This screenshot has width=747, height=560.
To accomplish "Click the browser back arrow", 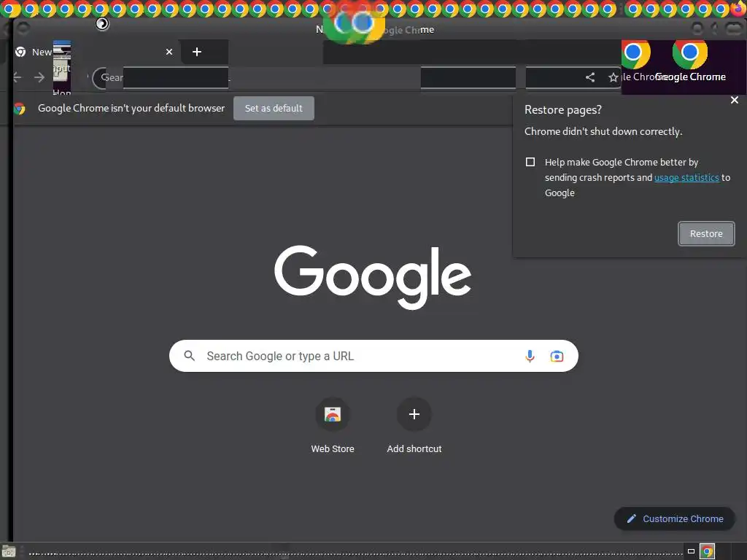I will click(18, 77).
